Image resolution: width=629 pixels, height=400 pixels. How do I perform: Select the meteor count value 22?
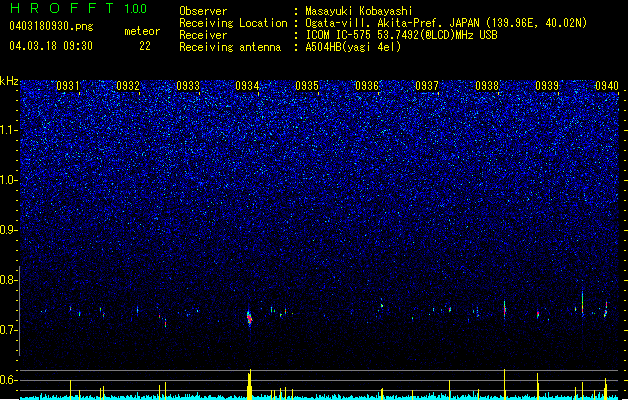click(145, 46)
